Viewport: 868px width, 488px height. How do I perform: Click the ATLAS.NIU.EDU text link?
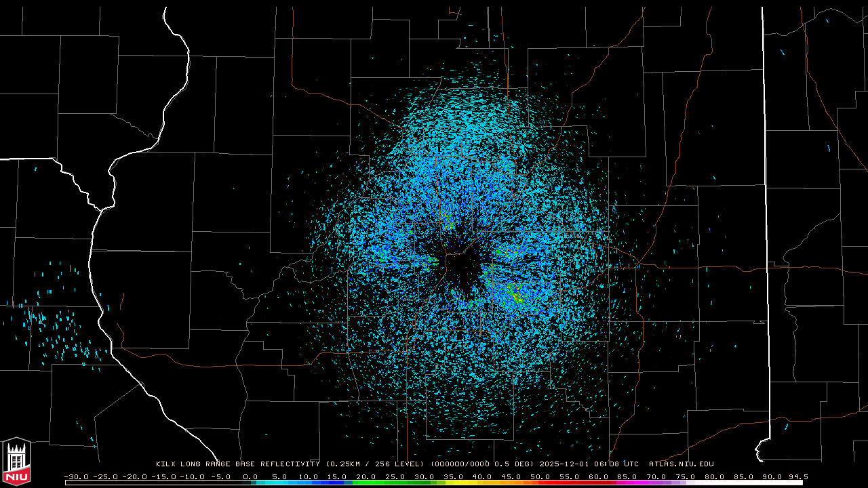pos(681,464)
